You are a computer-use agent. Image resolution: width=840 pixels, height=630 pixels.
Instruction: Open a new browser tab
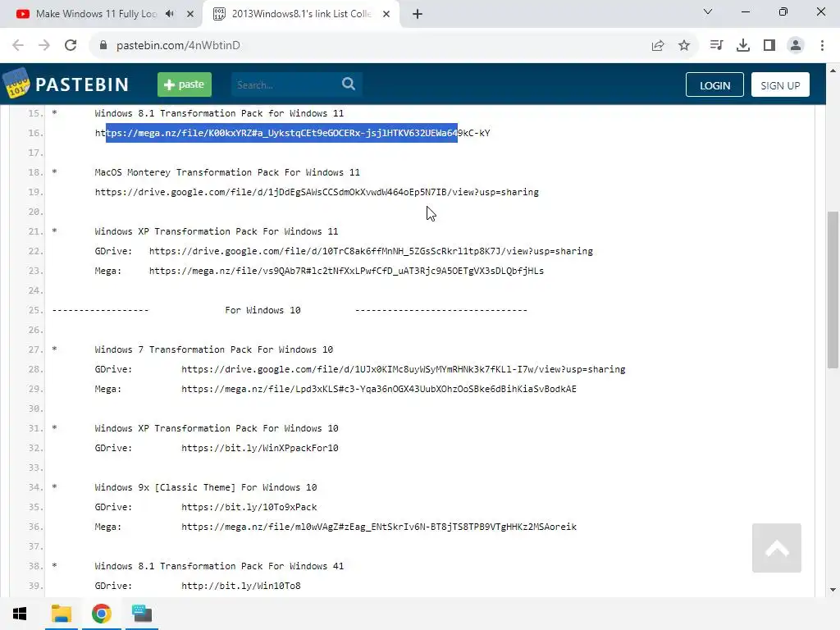tap(418, 14)
